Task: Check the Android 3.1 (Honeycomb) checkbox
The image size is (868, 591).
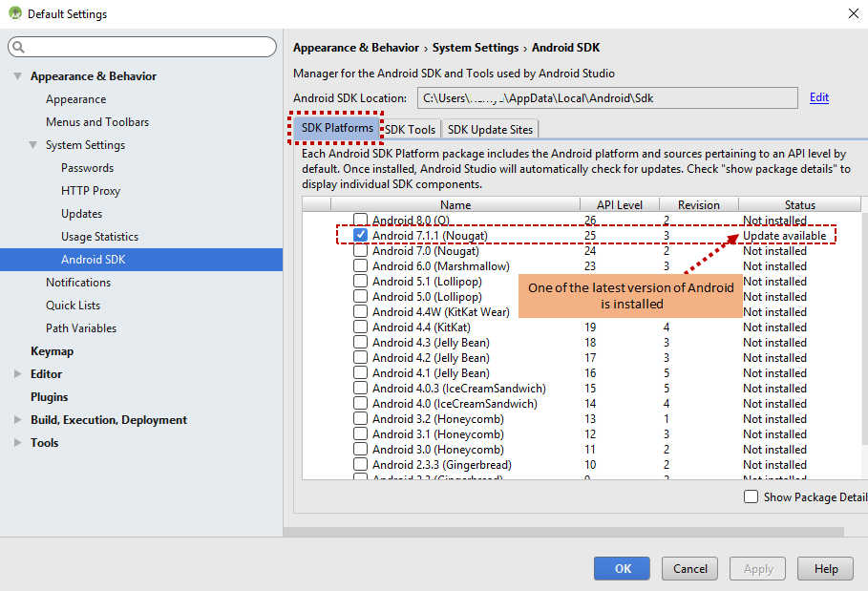Action: [360, 433]
